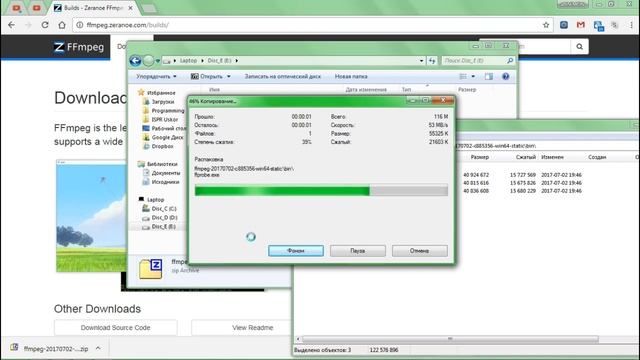
Task: Select Библиотеки libraries group
Action: coord(158,164)
